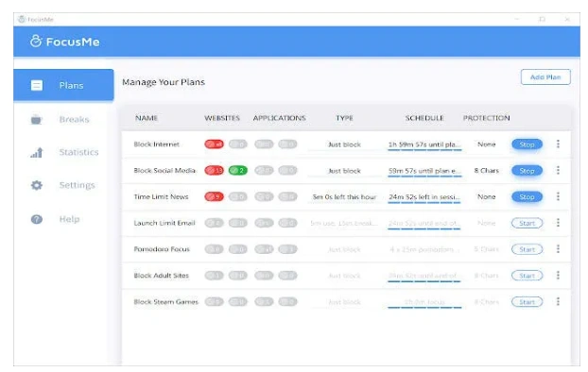This screenshot has width=588, height=372.
Task: Click second applications badge for Block Social Media
Action: tap(287, 171)
